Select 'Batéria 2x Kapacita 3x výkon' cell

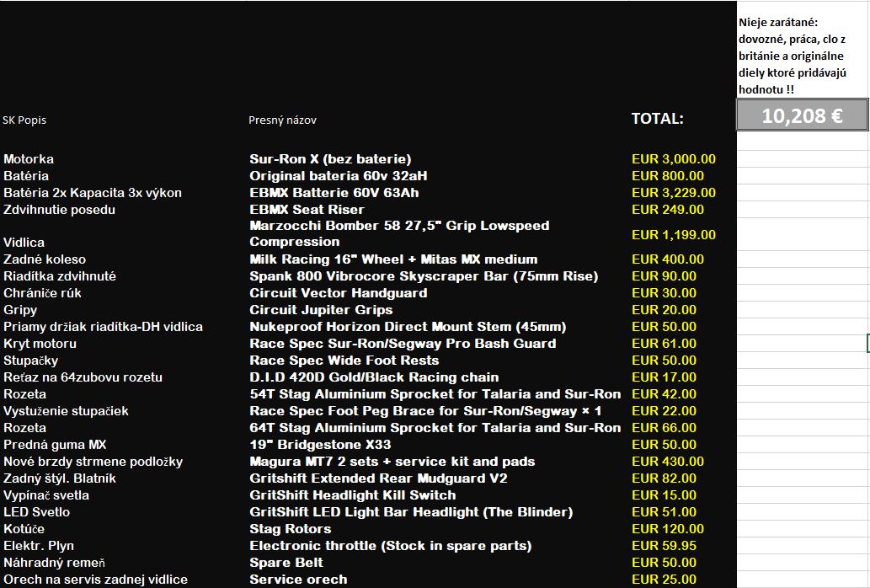[x=93, y=193]
